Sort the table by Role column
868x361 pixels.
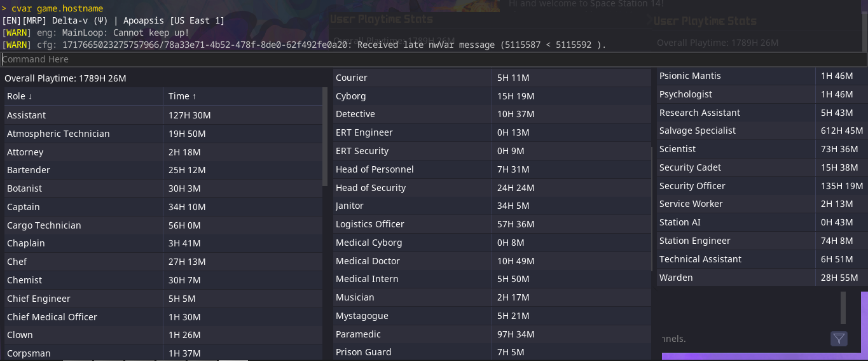tap(20, 96)
